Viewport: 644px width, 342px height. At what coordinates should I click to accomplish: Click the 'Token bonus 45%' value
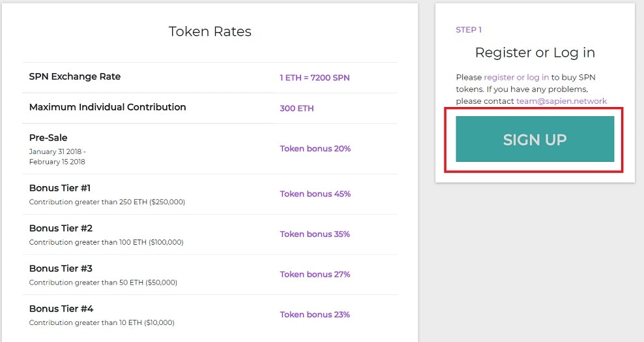point(315,194)
